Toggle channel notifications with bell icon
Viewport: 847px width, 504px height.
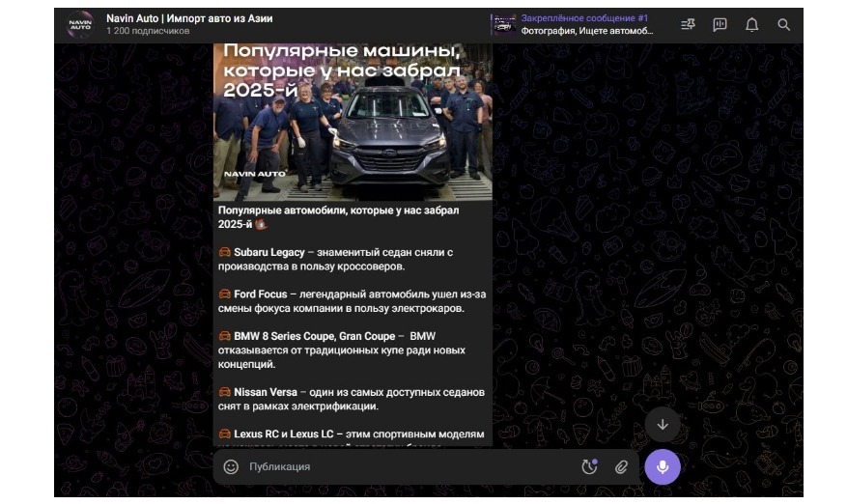(x=751, y=25)
